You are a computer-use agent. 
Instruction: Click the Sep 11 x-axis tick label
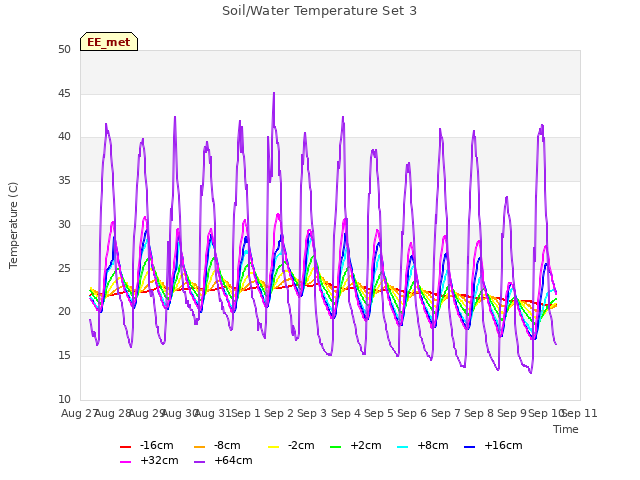(x=580, y=413)
